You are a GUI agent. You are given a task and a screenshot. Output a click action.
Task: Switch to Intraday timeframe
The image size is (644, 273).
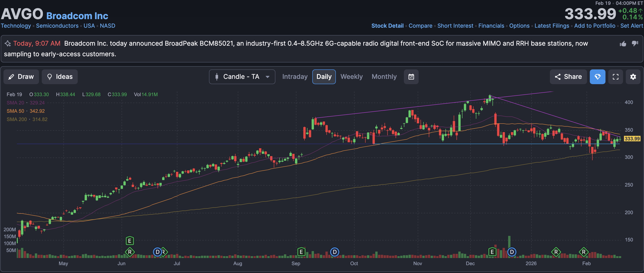tap(295, 77)
